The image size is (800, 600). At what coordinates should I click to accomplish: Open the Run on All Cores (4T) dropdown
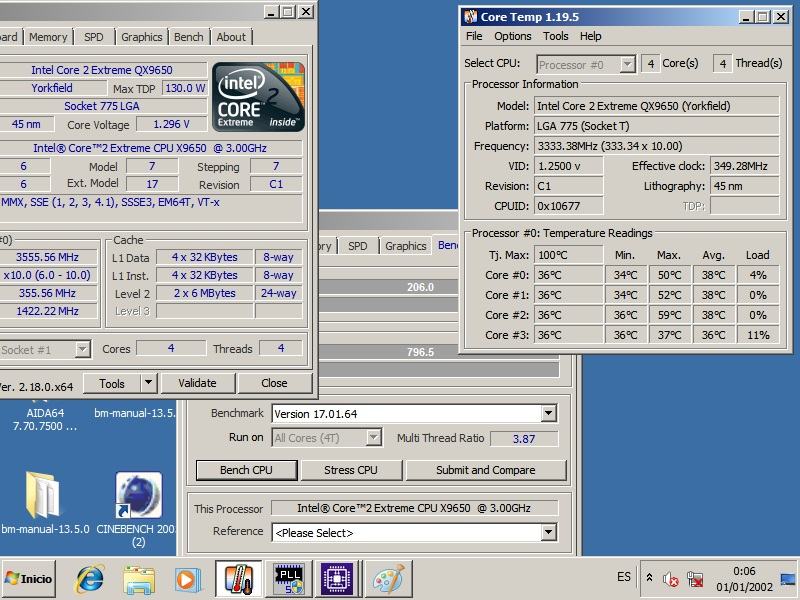click(327, 437)
